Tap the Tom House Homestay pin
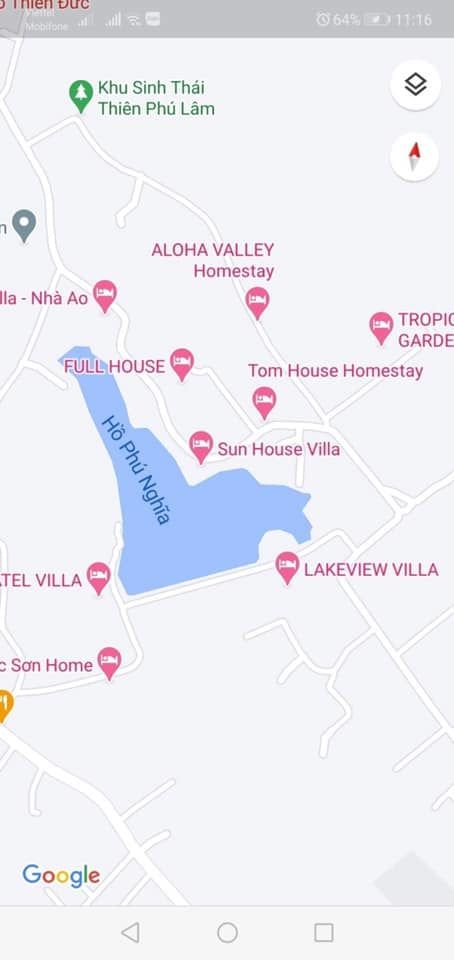The width and height of the screenshot is (454, 960). coord(264,403)
